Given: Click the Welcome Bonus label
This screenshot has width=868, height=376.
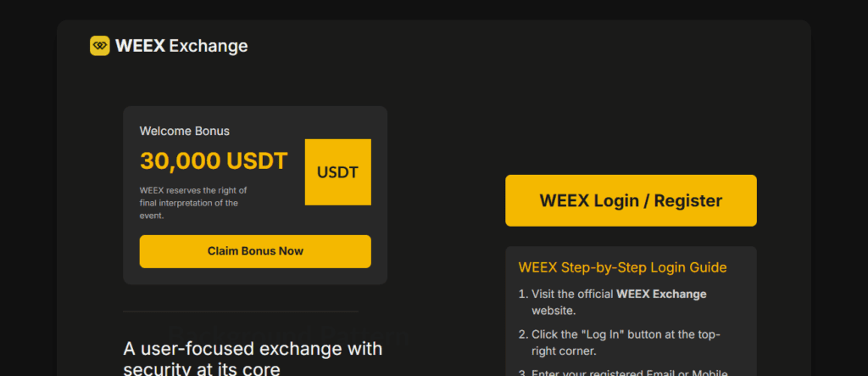Looking at the screenshot, I should coord(184,132).
